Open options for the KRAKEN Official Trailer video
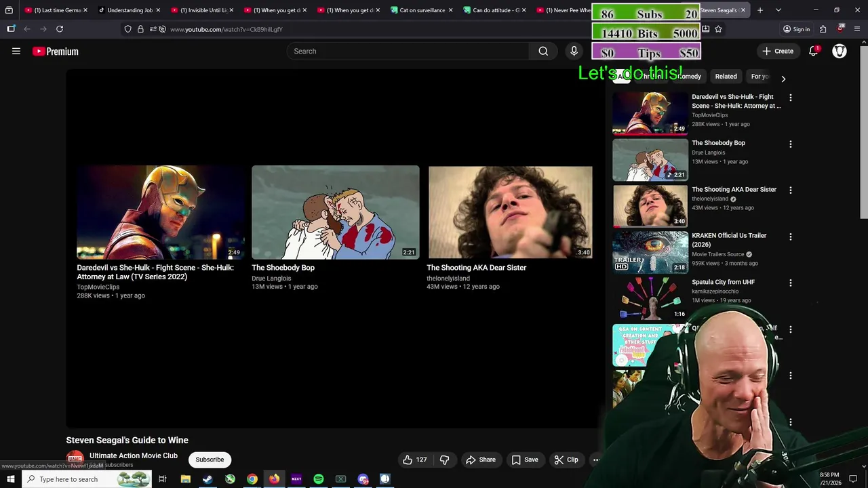The width and height of the screenshot is (868, 488). point(790,237)
